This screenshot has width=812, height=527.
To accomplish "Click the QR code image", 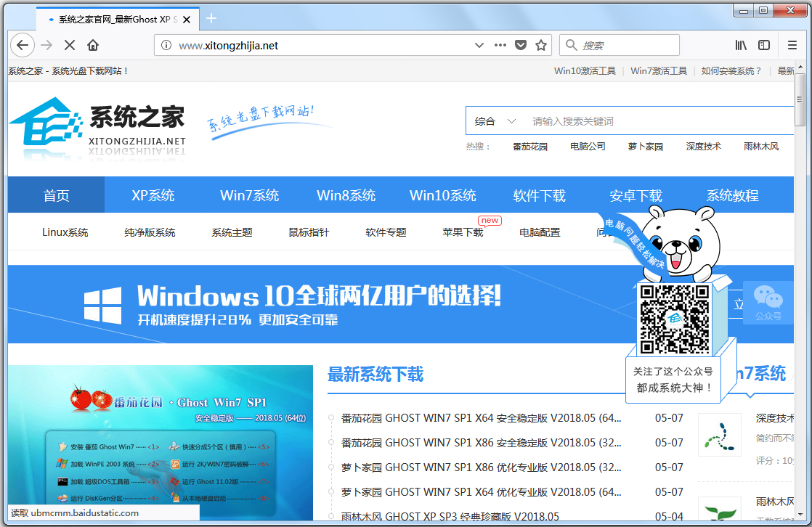I will (675, 319).
